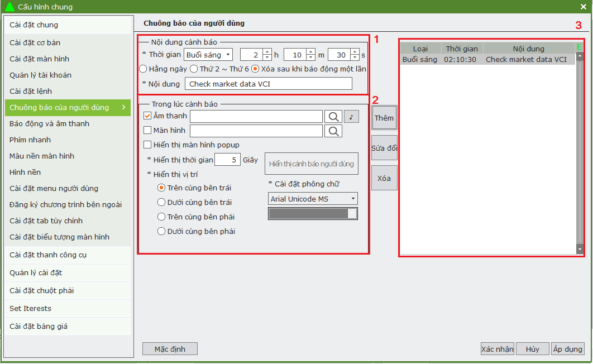
Task: Decrease the seconds value with down arrow
Action: click(x=355, y=58)
